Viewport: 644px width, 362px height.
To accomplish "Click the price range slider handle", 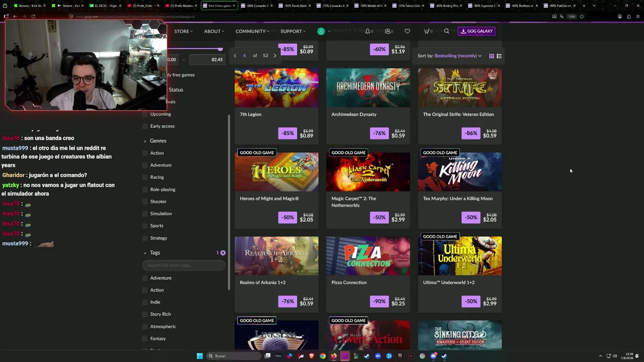I will 220,49.
